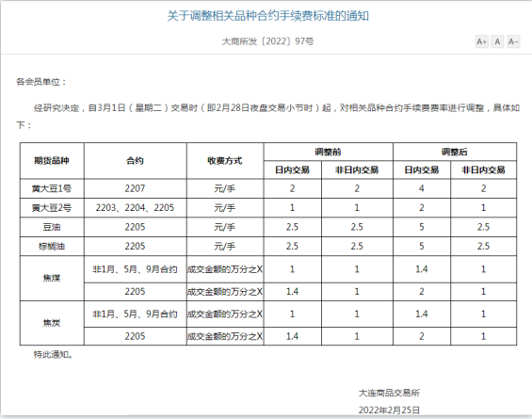Click the 2207 contract cell
The width and height of the screenshot is (532, 419).
pyautogui.click(x=135, y=188)
